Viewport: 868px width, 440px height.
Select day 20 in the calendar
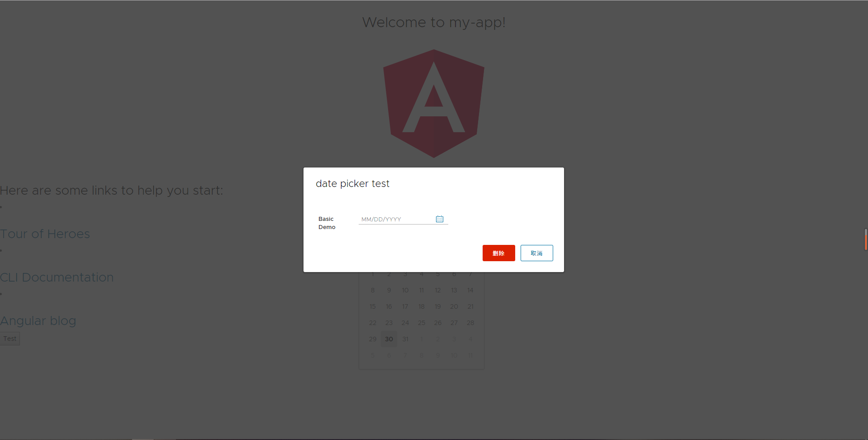click(x=454, y=306)
